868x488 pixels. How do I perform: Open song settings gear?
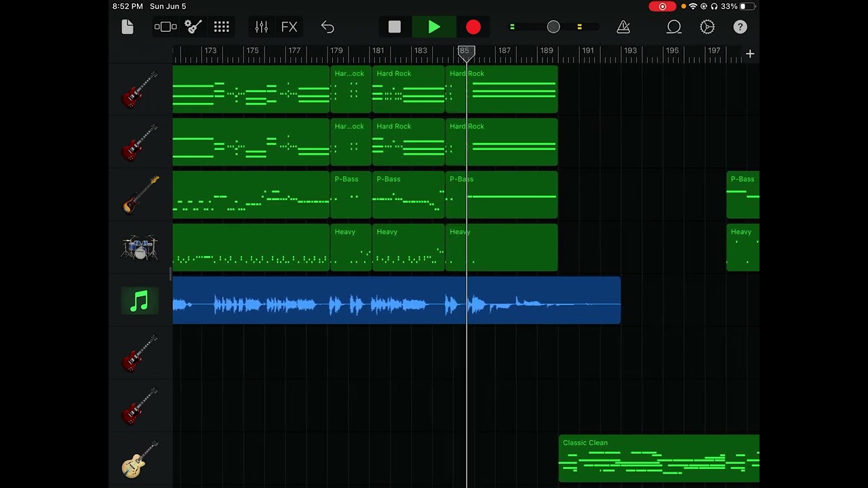[707, 27]
